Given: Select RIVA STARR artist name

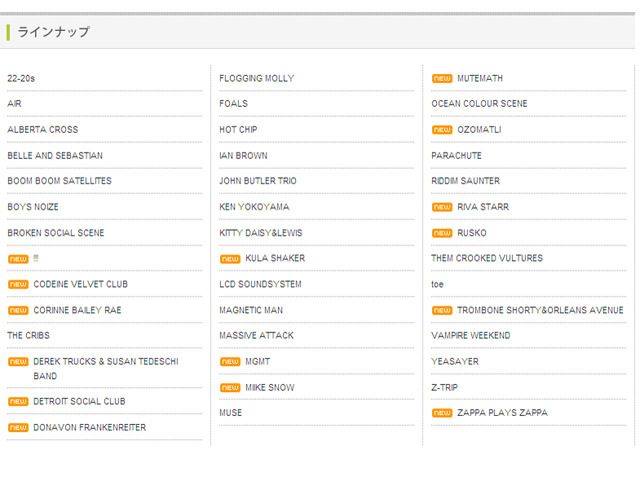Looking at the screenshot, I should 483,207.
